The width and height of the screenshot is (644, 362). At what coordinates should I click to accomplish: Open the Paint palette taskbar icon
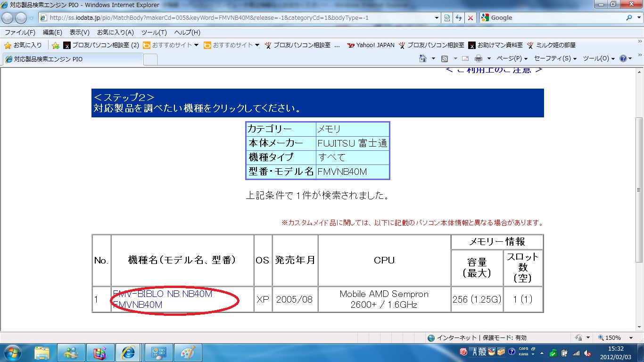188,353
